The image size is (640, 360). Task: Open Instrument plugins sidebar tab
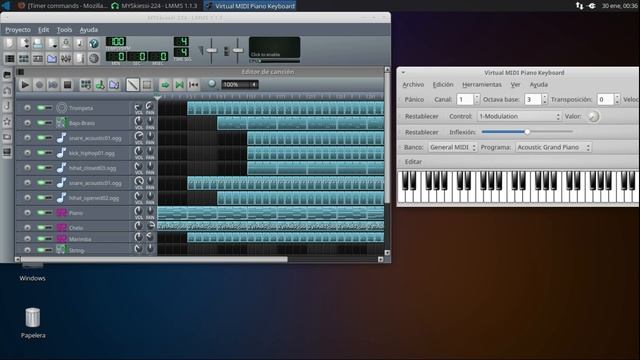[7, 75]
